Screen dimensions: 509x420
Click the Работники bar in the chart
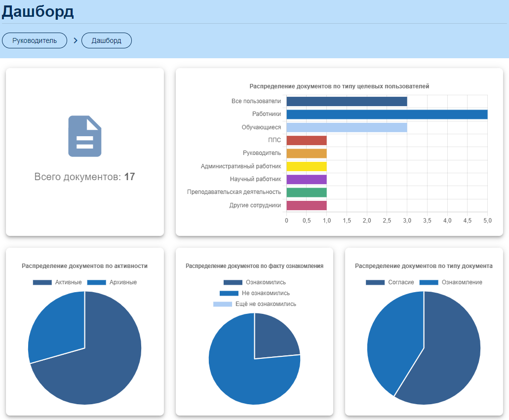[387, 115]
